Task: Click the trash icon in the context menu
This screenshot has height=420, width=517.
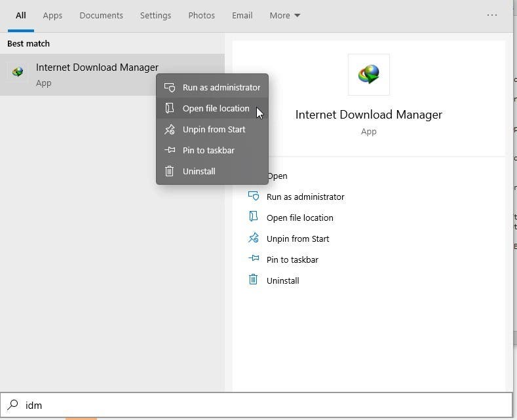Action: coord(170,171)
